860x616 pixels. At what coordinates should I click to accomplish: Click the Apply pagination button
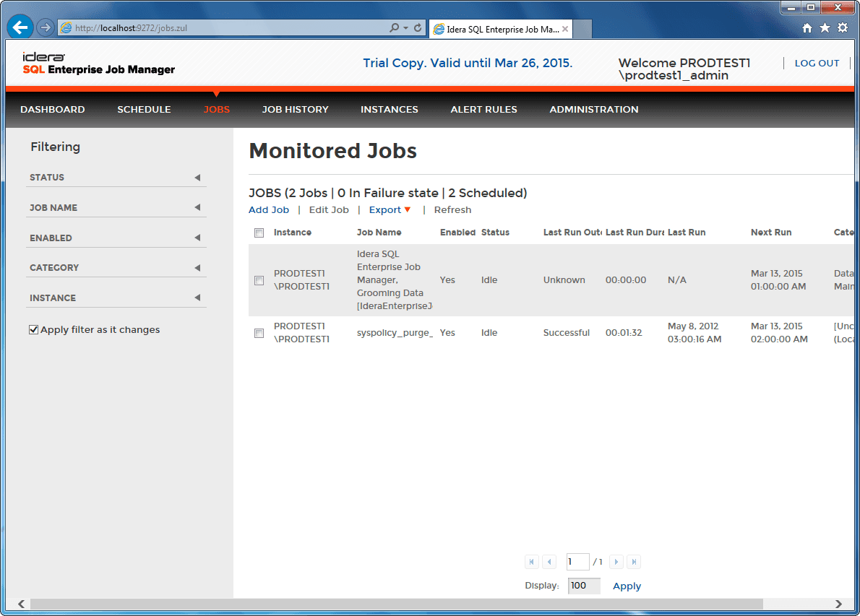point(627,586)
